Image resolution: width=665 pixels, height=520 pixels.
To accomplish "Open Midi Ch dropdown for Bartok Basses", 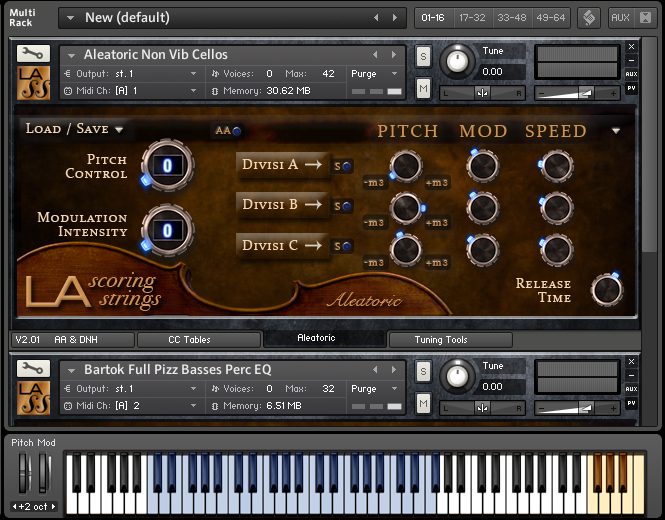I will (193, 406).
